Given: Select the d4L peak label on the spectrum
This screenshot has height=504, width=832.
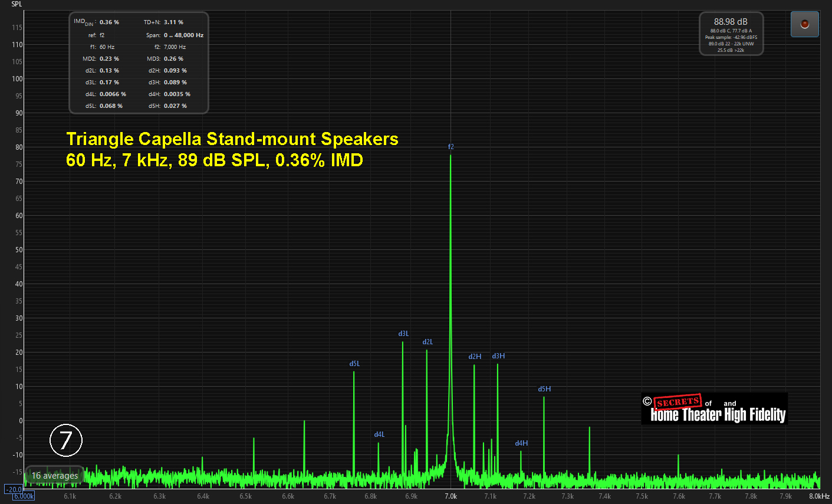Looking at the screenshot, I should coord(379,434).
